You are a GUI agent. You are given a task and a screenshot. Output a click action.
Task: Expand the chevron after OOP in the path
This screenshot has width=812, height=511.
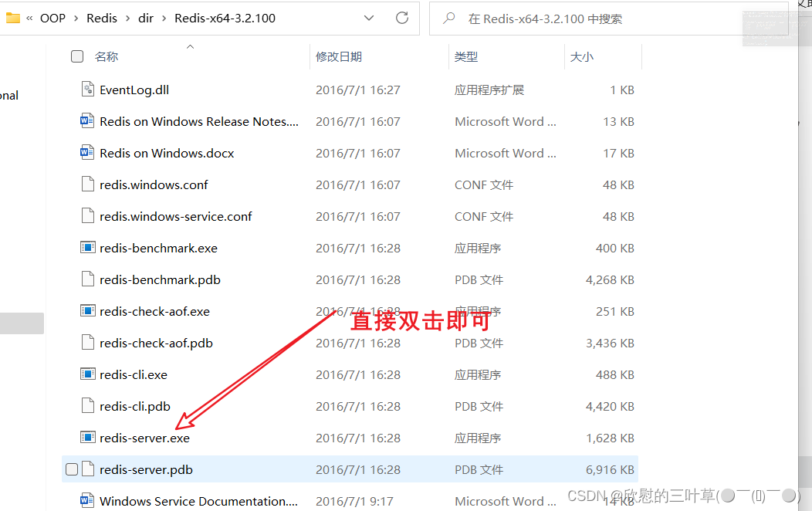pos(76,18)
